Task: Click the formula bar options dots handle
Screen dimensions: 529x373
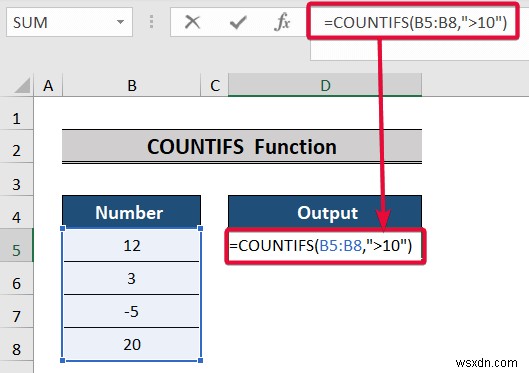Action: click(x=151, y=22)
